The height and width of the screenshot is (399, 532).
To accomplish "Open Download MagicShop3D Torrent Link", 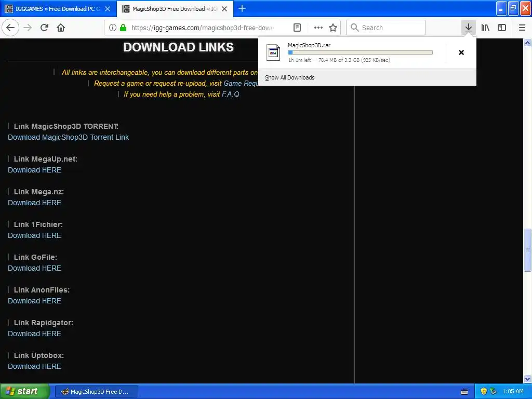I will point(68,137).
